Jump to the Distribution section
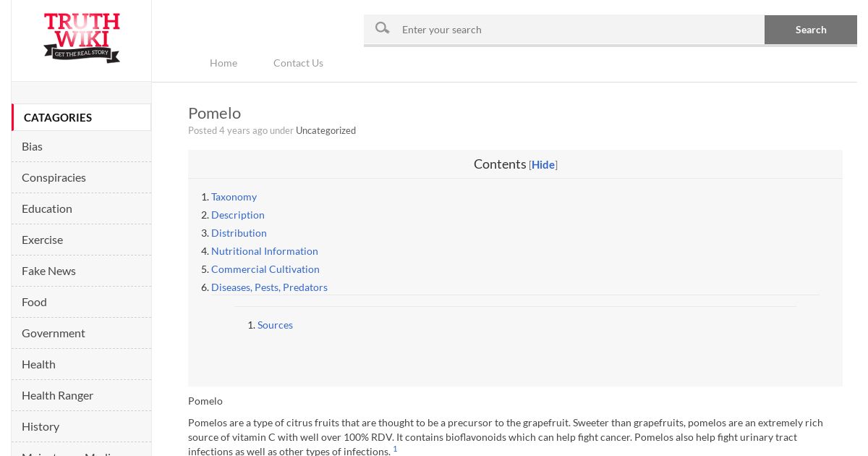868x456 pixels. [x=239, y=233]
